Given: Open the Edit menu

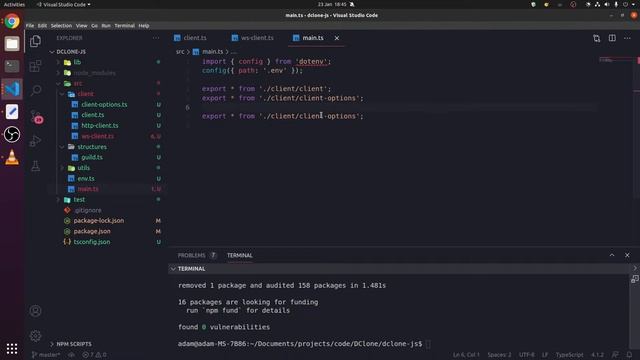Looking at the screenshot, I should click(42, 26).
